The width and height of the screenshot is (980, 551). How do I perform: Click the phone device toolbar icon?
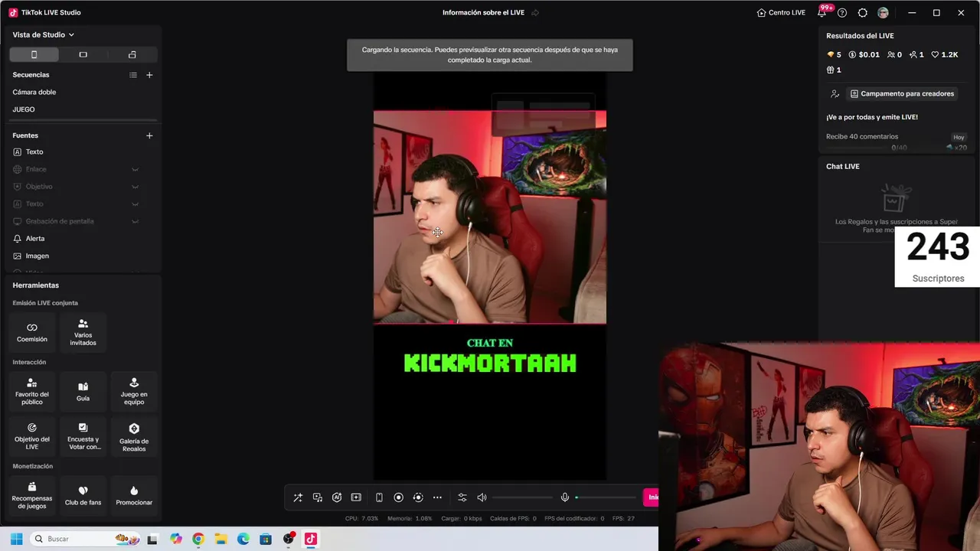(x=379, y=497)
